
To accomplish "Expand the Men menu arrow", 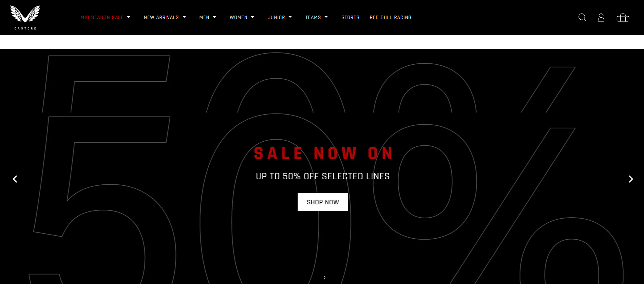I will coord(214,17).
